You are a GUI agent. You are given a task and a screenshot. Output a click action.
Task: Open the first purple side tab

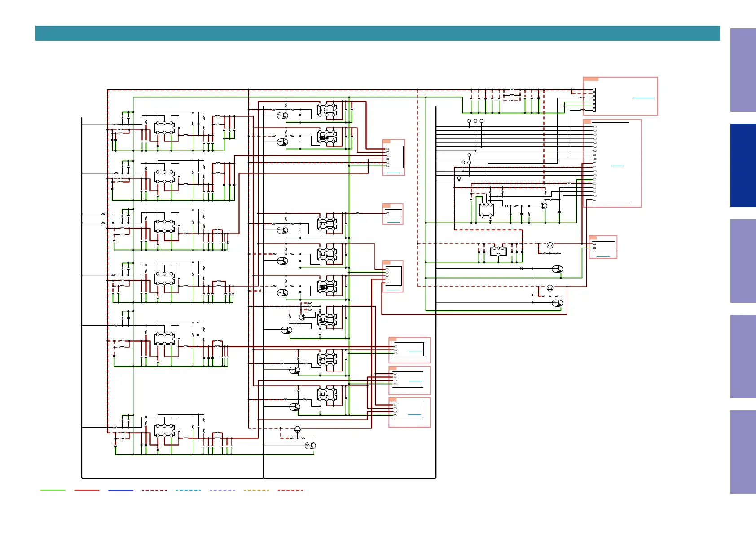[x=743, y=70]
